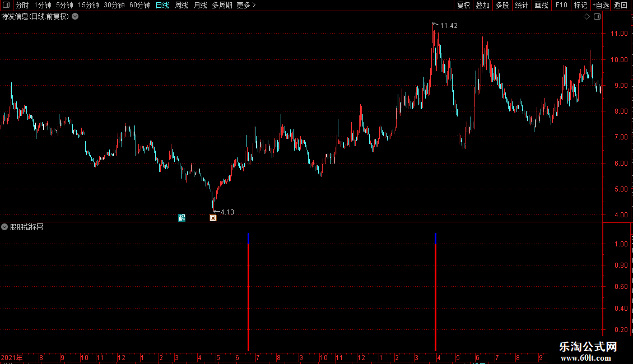Open F10 company information

pyautogui.click(x=561, y=5)
